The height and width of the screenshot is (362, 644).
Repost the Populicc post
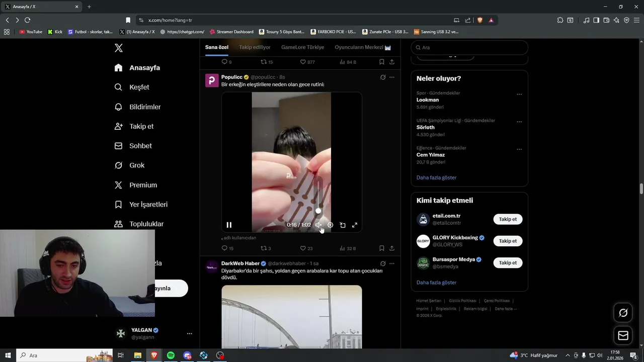[266, 248]
